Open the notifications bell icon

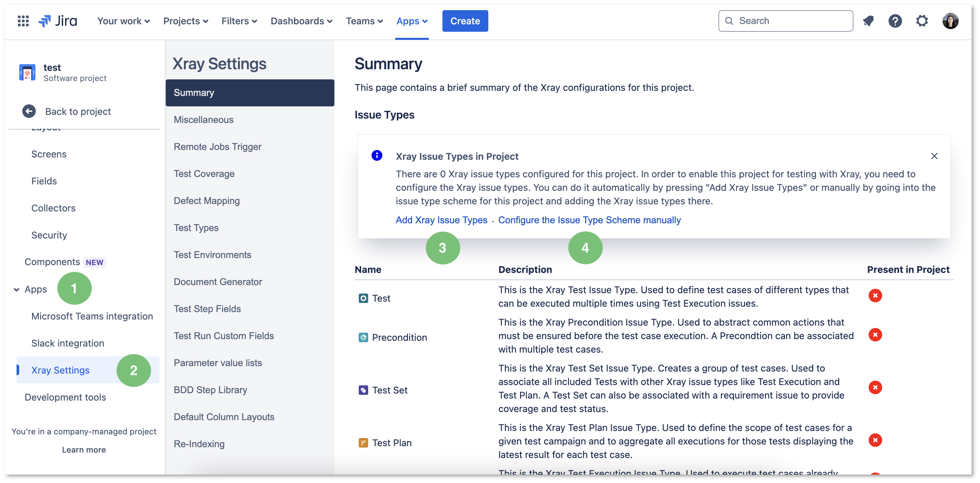point(868,21)
